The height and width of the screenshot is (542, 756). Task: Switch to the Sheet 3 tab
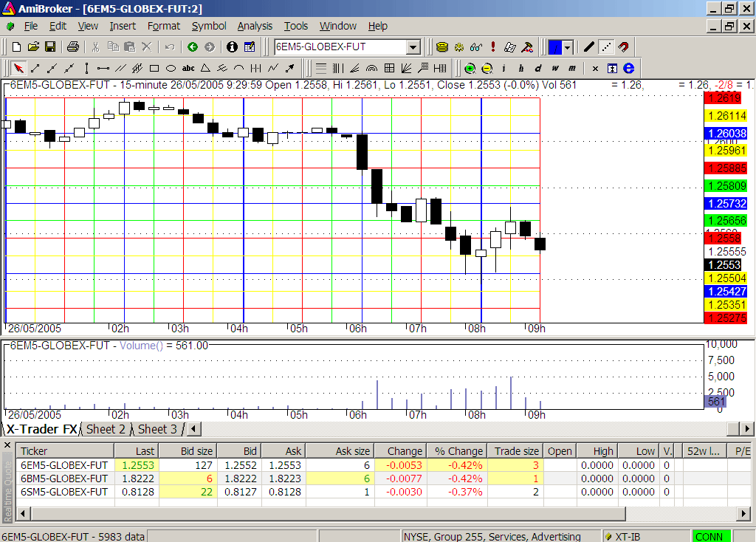(x=157, y=429)
